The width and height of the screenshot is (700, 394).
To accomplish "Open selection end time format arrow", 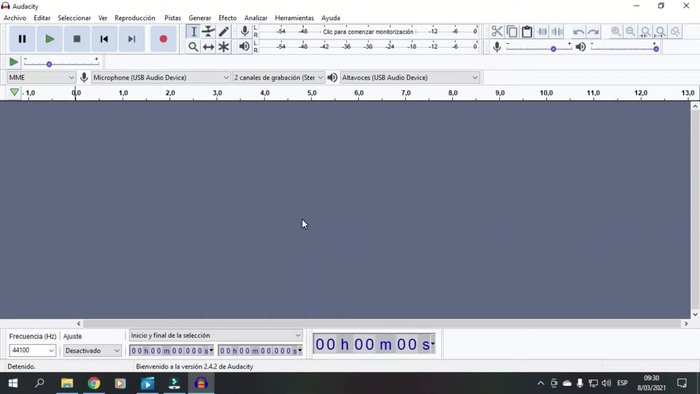I will [300, 350].
